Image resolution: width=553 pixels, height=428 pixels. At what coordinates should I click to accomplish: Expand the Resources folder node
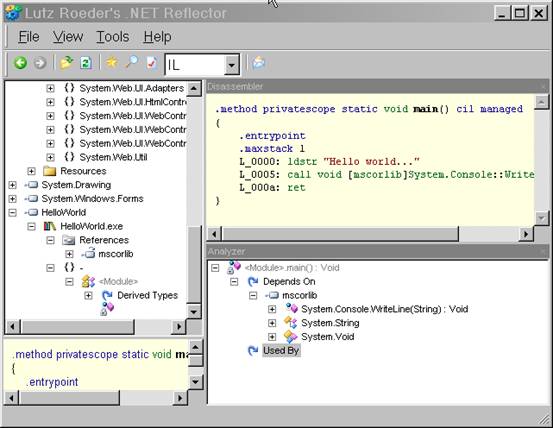31,171
